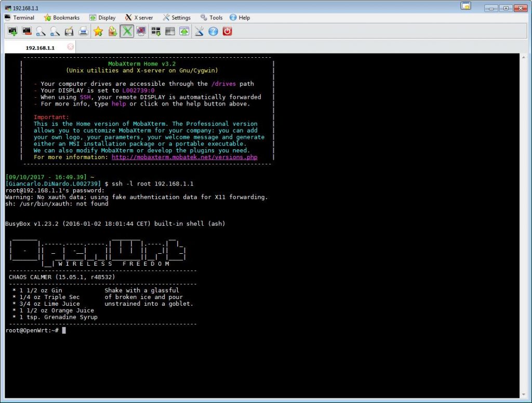The height and width of the screenshot is (403, 532).
Task: Close the 192.168.1.1 tab
Action: tap(70, 46)
